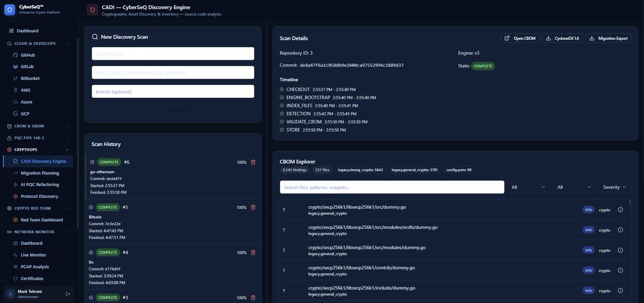
Task: Collapse the Cloud & DevSecOps section
Action: click(x=38, y=43)
